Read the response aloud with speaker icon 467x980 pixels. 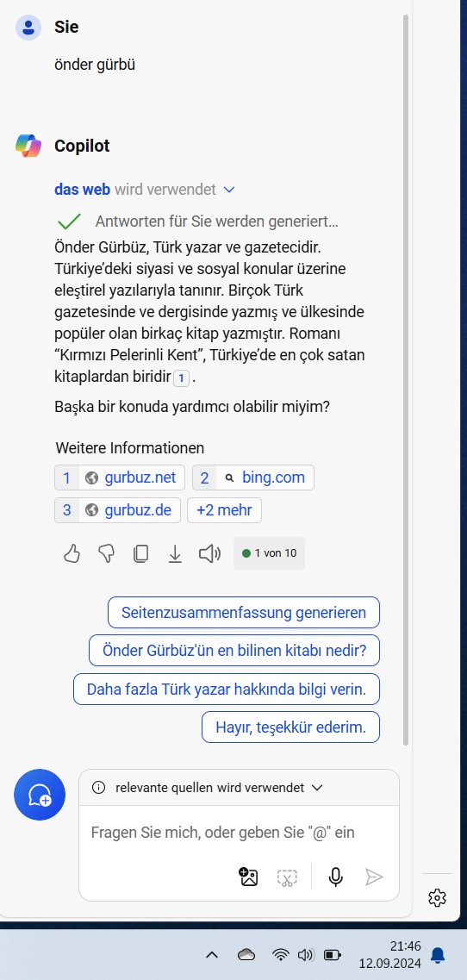pyautogui.click(x=210, y=553)
